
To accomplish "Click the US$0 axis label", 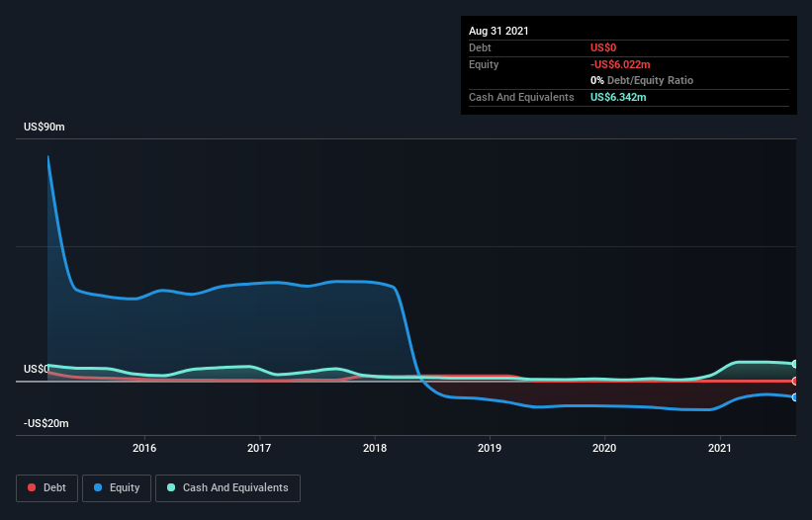I will pos(37,369).
